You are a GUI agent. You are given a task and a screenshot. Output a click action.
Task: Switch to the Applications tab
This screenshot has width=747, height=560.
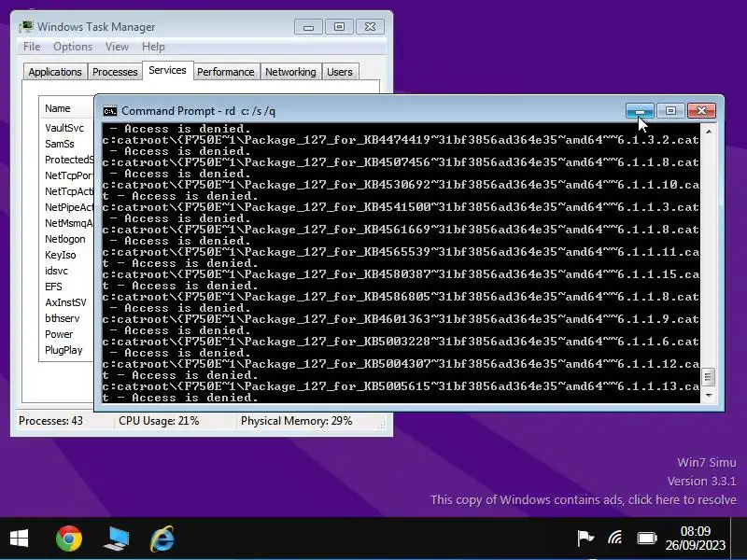(55, 72)
